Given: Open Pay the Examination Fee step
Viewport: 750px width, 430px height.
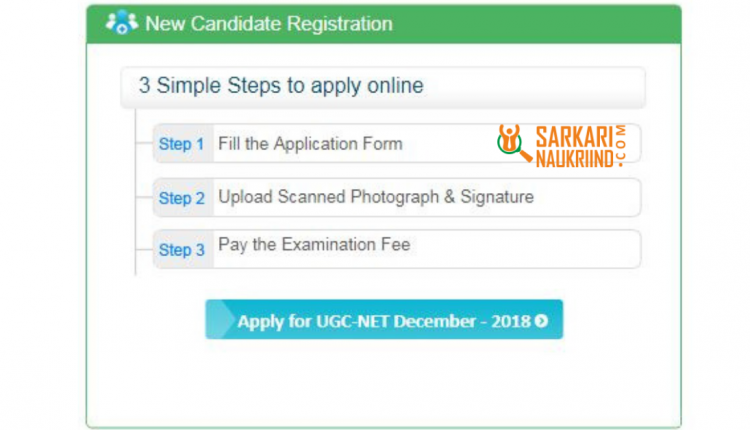Looking at the screenshot, I should 314,244.
